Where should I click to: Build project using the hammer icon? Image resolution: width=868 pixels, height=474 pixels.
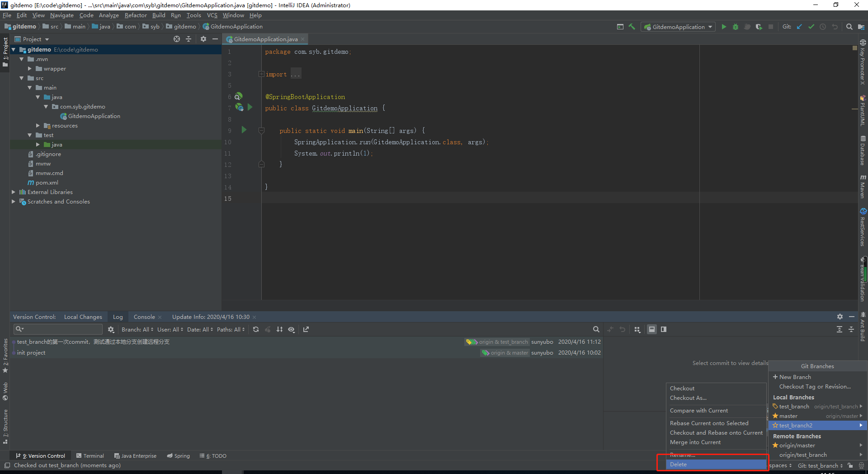pos(632,27)
